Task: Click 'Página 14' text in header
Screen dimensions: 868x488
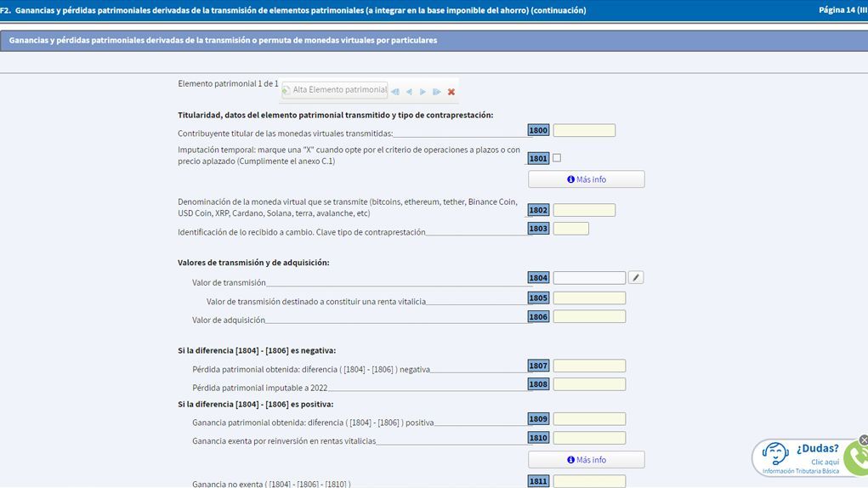Action: click(x=838, y=10)
